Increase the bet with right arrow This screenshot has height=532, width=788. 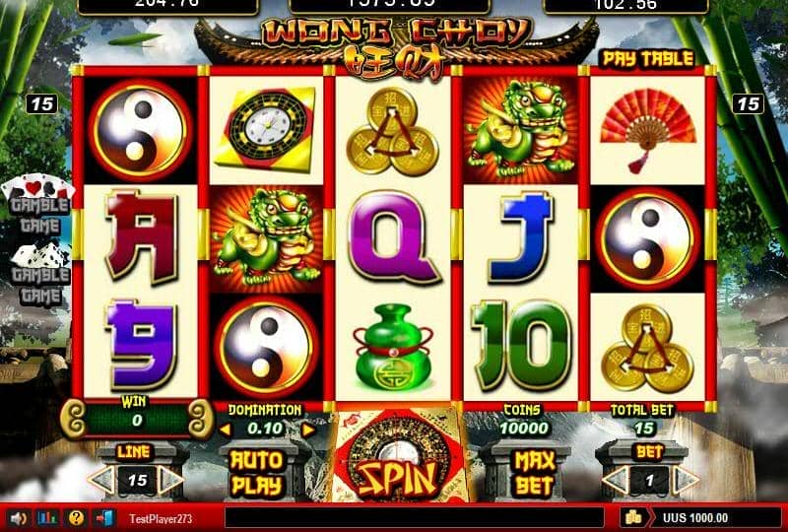point(685,480)
